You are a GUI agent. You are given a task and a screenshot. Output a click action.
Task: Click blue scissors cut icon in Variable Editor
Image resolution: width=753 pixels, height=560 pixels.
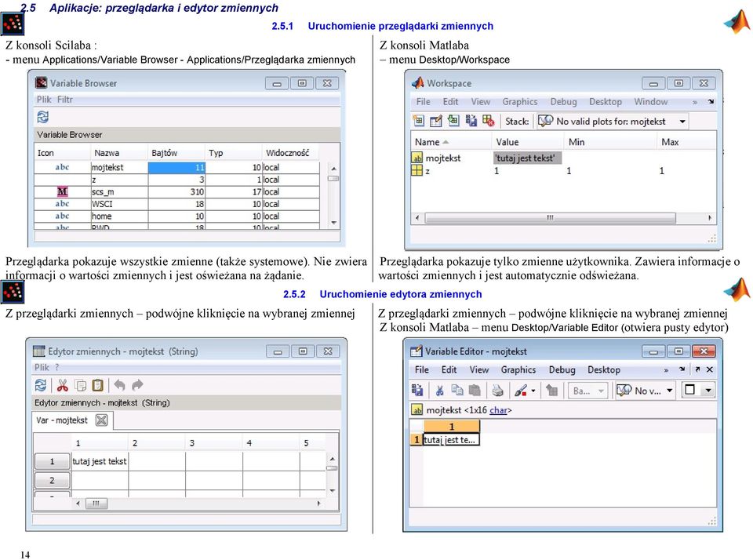(x=439, y=391)
